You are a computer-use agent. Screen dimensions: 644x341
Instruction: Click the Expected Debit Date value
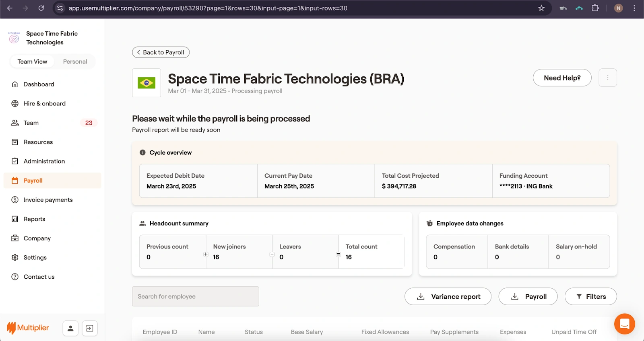tap(171, 186)
